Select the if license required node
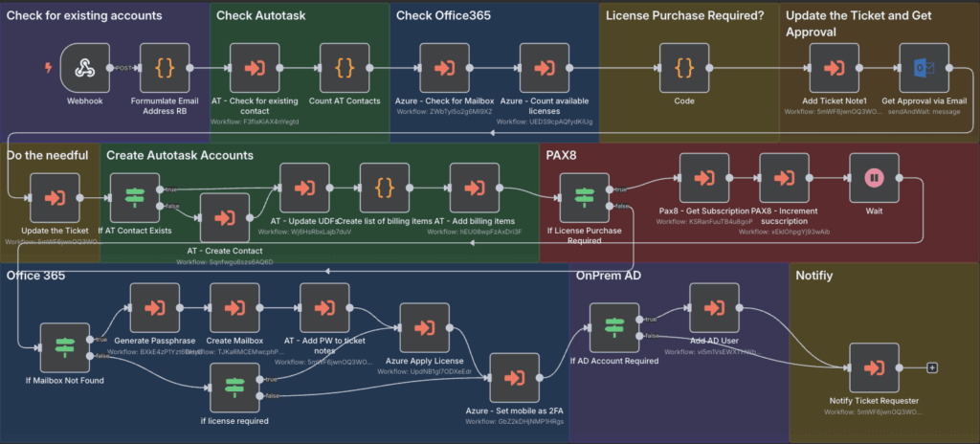 pos(235,388)
